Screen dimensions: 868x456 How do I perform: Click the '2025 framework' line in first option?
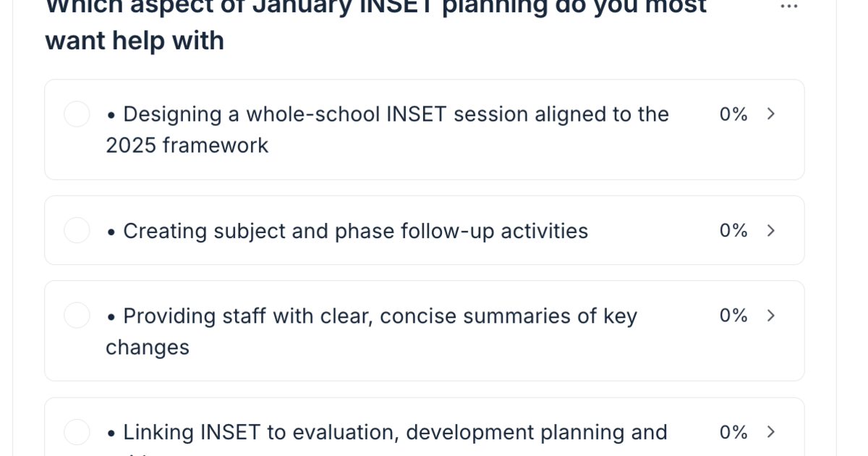click(187, 145)
